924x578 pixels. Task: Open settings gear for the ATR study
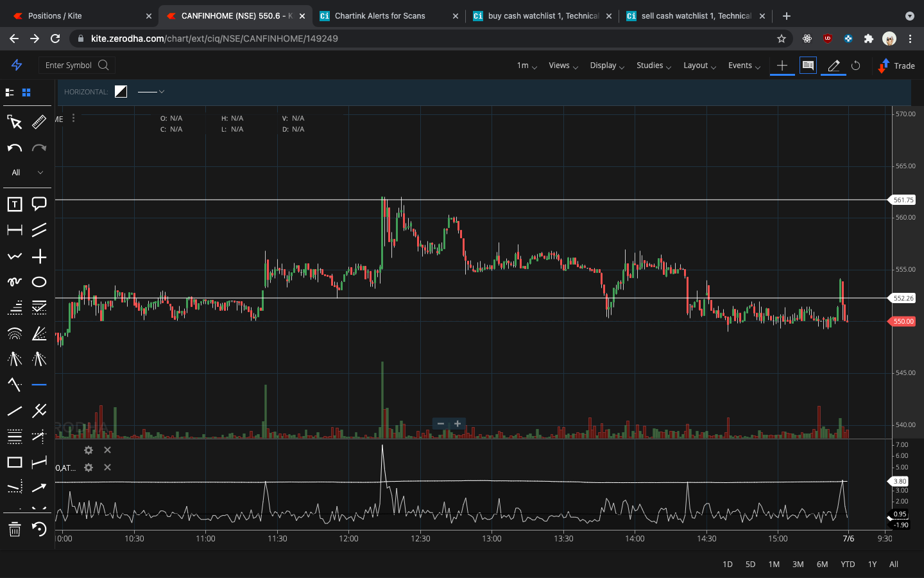pos(88,468)
